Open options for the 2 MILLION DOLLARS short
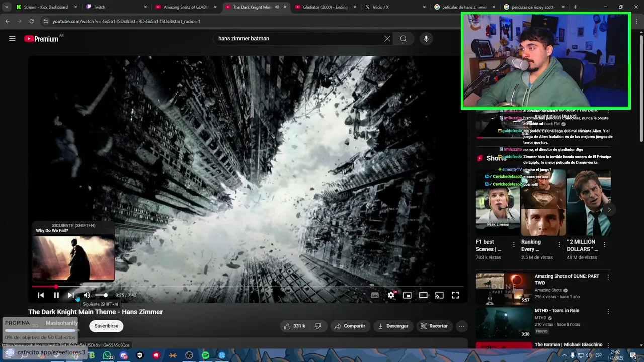The image size is (644, 362). click(605, 244)
